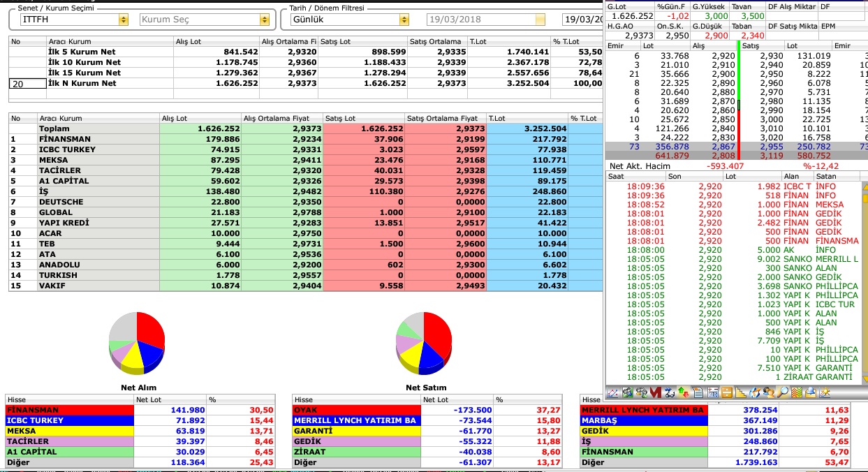Click the orange divide symbol icon
The height and width of the screenshot is (472, 868).
[x=727, y=393]
